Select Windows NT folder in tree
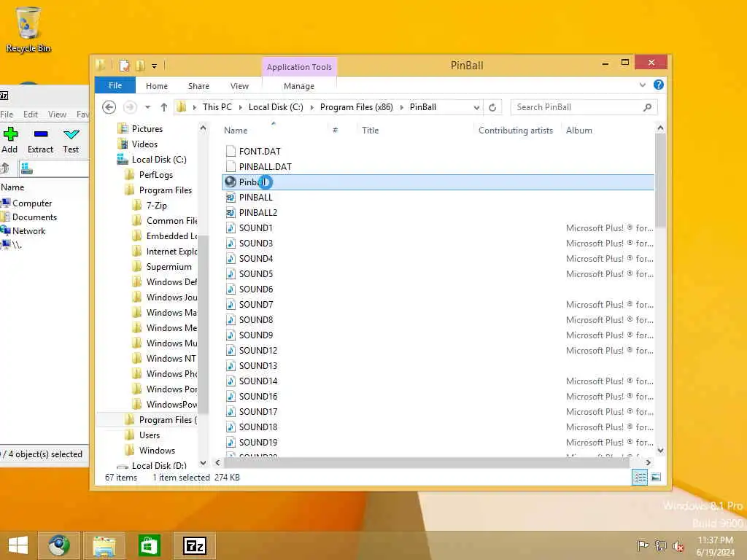This screenshot has height=560, width=747. click(171, 359)
